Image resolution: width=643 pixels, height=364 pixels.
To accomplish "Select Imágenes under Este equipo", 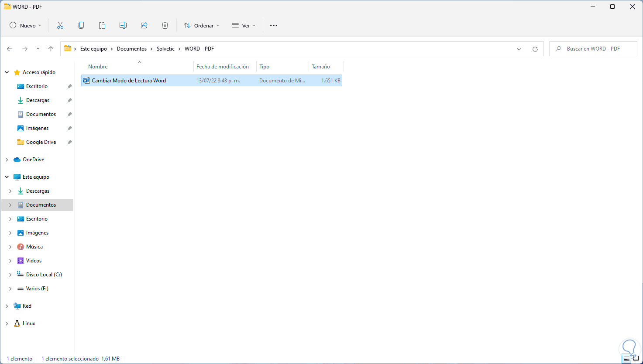I will (37, 233).
